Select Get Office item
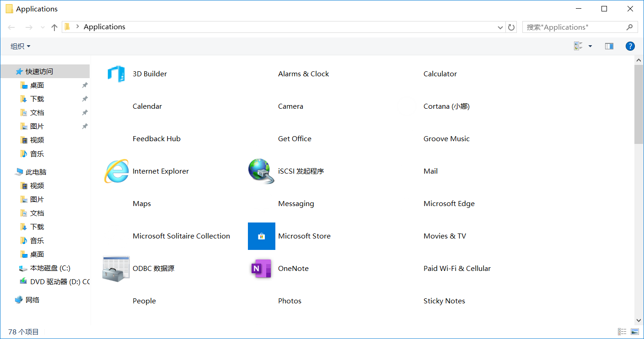 [x=295, y=139]
